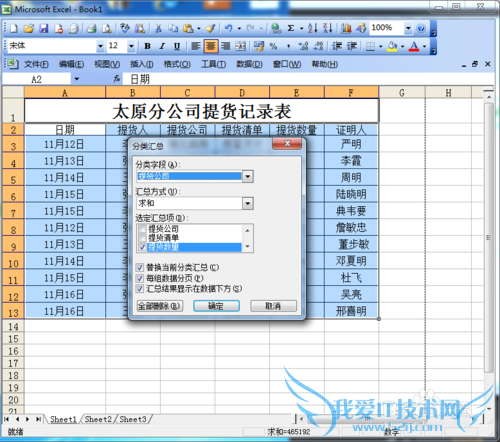Click the 确定 button
The image size is (500, 442).
tap(216, 306)
